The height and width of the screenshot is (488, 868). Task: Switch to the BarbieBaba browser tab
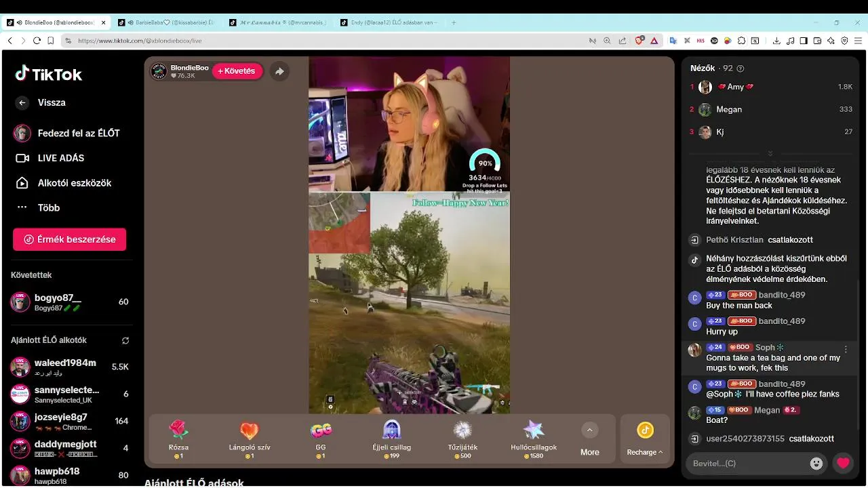click(166, 22)
